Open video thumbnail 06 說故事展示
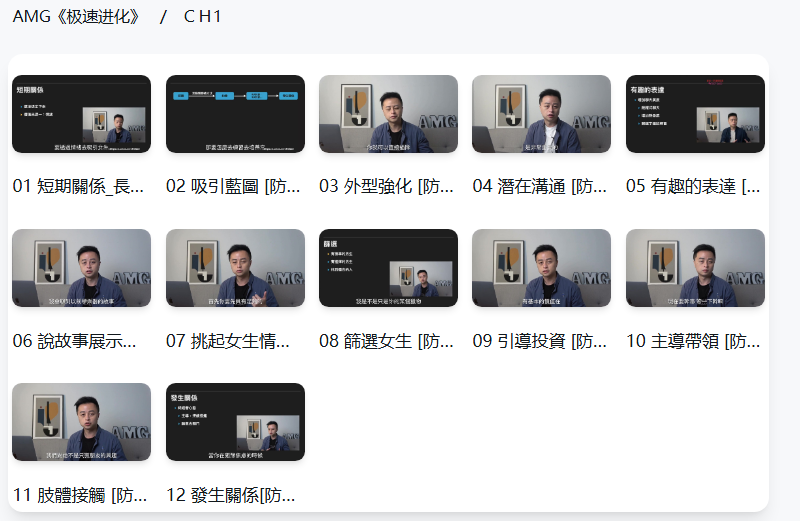 coord(82,268)
